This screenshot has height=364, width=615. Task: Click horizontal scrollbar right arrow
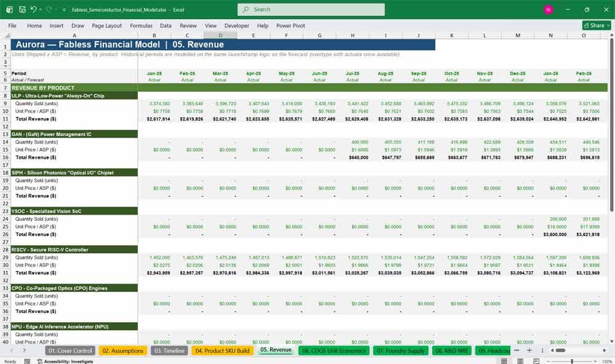pyautogui.click(x=605, y=350)
